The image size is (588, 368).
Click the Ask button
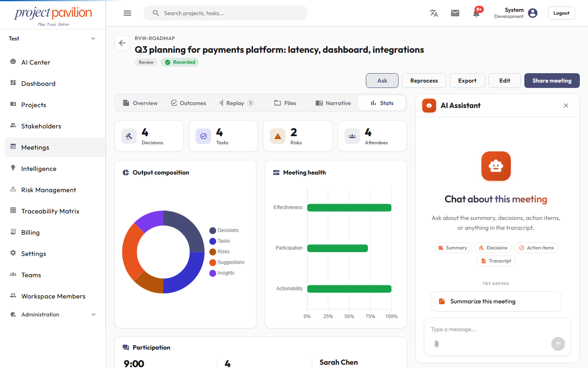pos(382,81)
